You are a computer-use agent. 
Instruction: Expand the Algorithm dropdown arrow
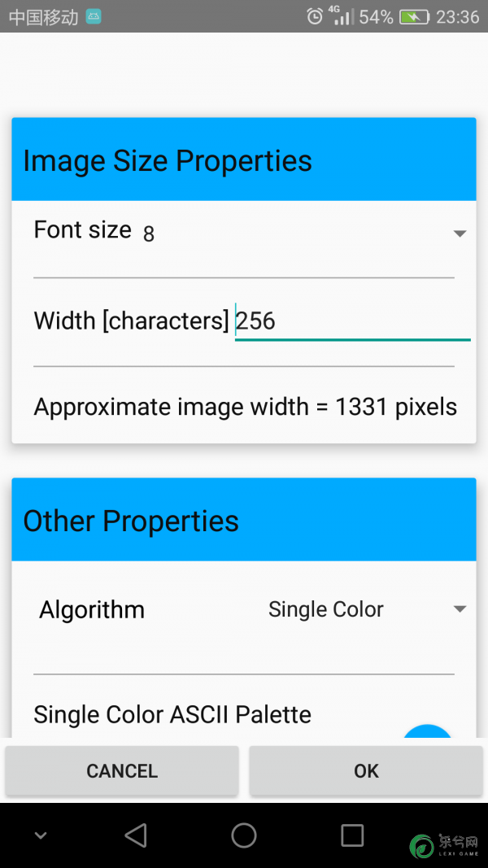460,609
